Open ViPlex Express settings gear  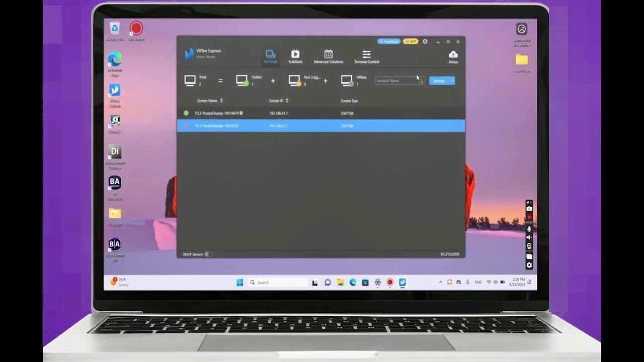pyautogui.click(x=425, y=41)
